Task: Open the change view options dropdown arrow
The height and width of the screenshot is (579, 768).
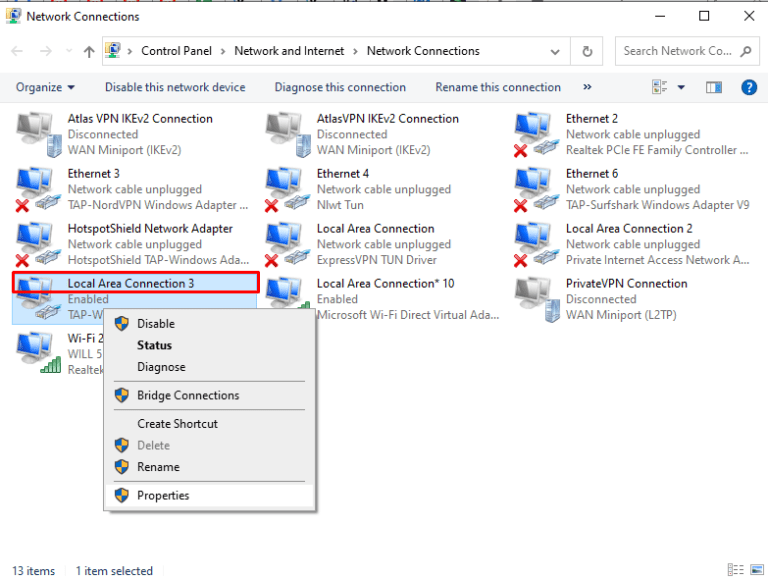Action: pyautogui.click(x=681, y=87)
